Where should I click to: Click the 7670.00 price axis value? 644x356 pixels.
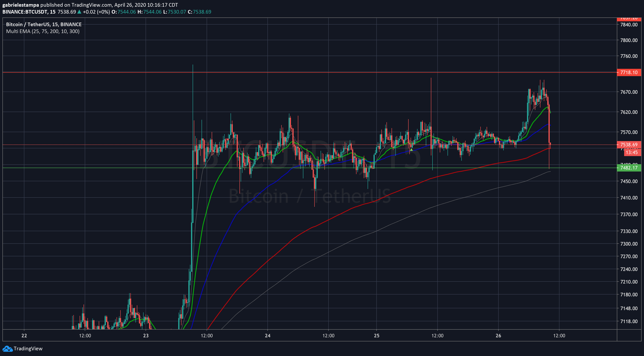point(629,92)
